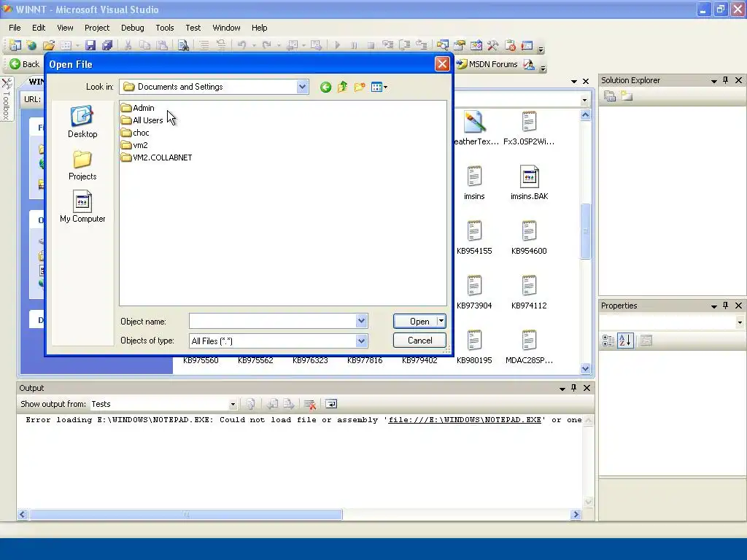Go back to previous folder in Open File dialog
Viewport: 747px width, 560px height.
click(x=326, y=87)
